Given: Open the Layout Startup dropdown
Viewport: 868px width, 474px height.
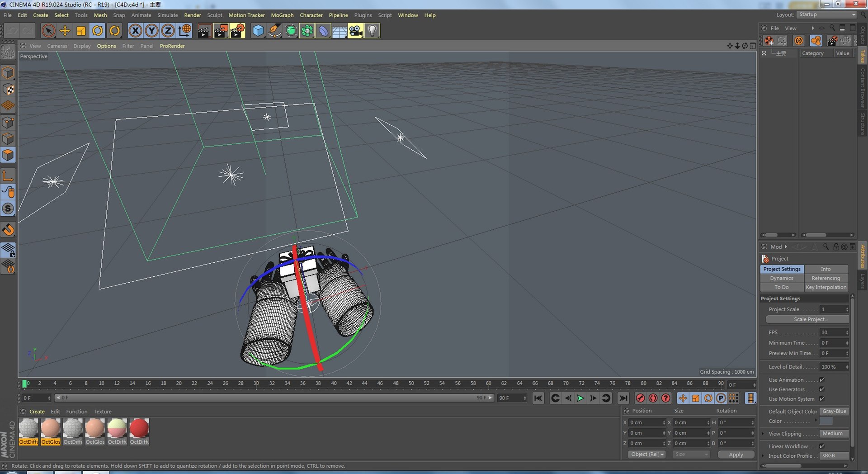Looking at the screenshot, I should click(x=827, y=15).
